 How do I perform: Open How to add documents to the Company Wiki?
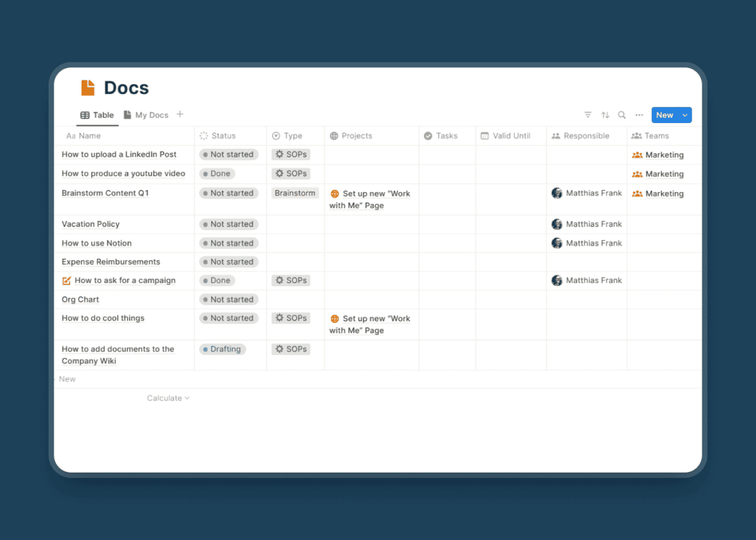118,355
